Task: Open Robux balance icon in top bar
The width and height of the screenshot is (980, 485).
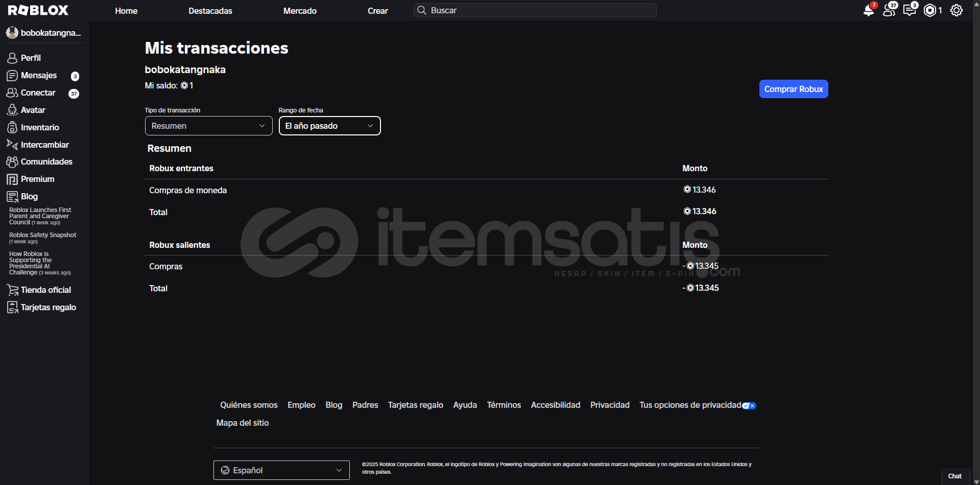Action: 930,10
